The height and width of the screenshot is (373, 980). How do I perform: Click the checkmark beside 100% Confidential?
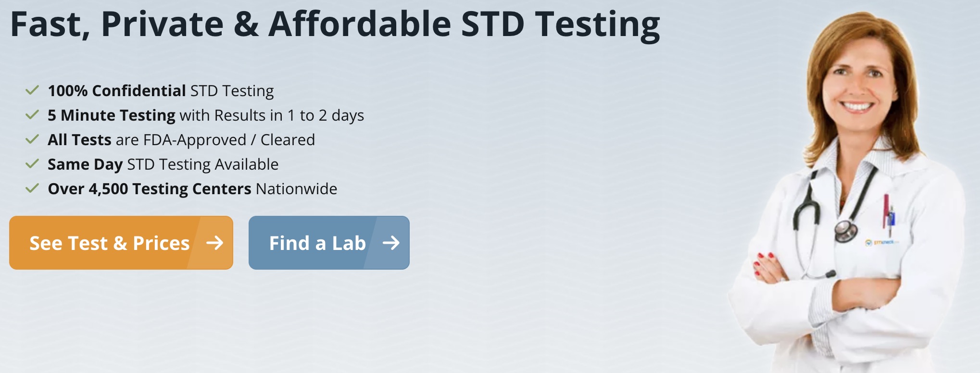click(32, 90)
